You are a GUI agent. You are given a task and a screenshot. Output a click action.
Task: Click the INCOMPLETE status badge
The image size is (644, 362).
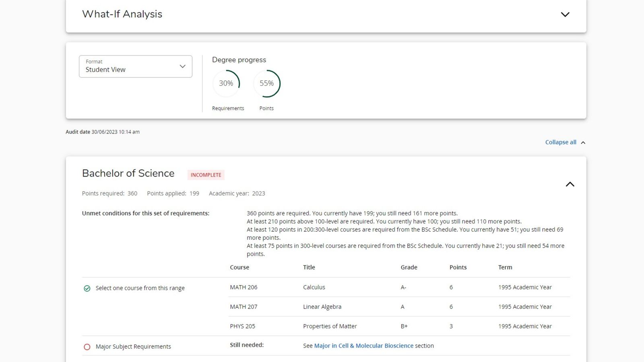(206, 175)
